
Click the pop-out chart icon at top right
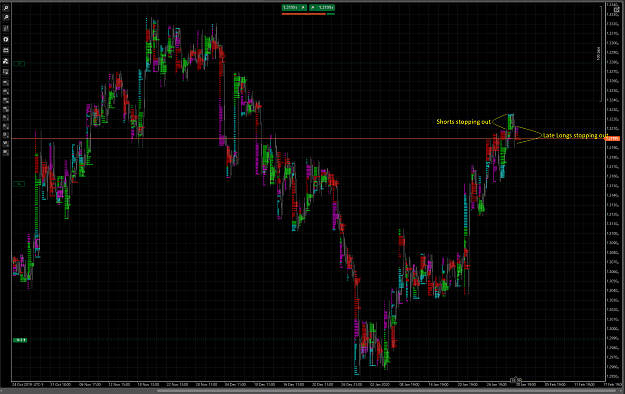point(616,10)
